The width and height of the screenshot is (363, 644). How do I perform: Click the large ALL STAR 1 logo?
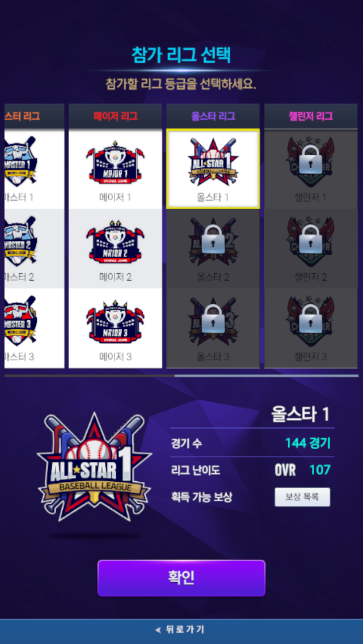click(x=95, y=467)
